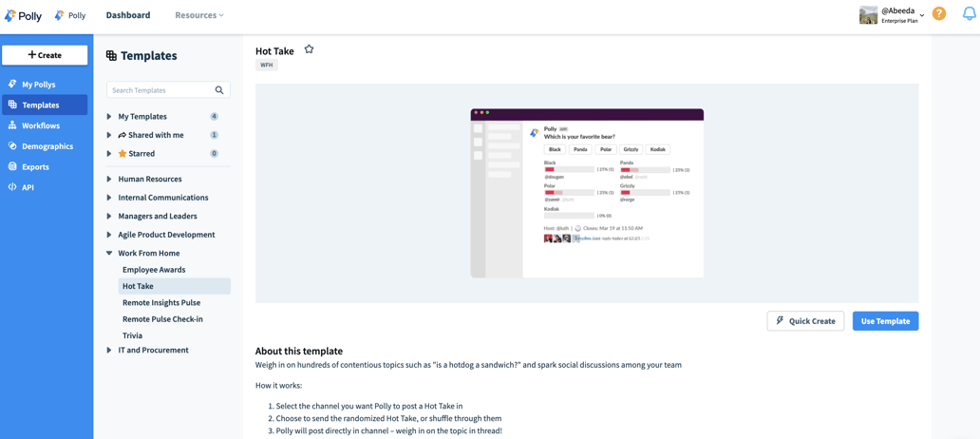Click the Quick Create button
The height and width of the screenshot is (439, 980).
pos(805,321)
